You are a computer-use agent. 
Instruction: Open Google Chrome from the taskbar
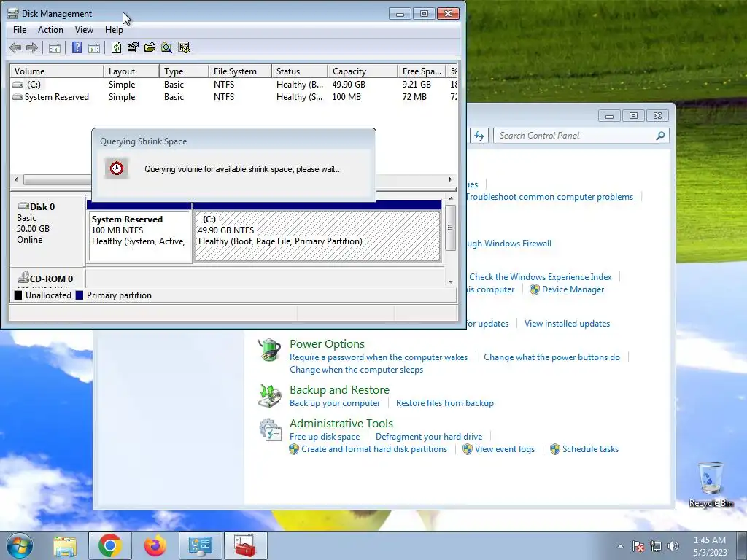[109, 545]
